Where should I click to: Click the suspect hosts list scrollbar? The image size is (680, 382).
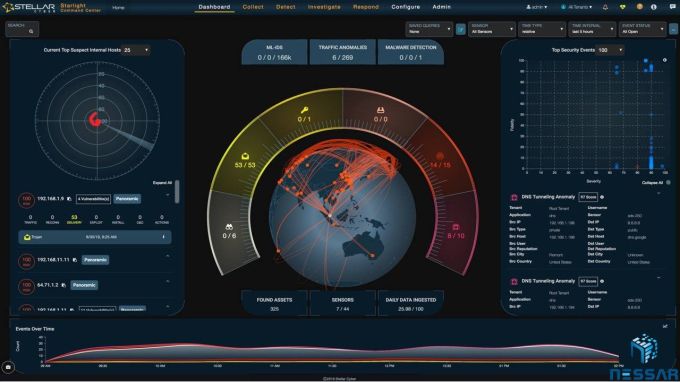[x=177, y=192]
